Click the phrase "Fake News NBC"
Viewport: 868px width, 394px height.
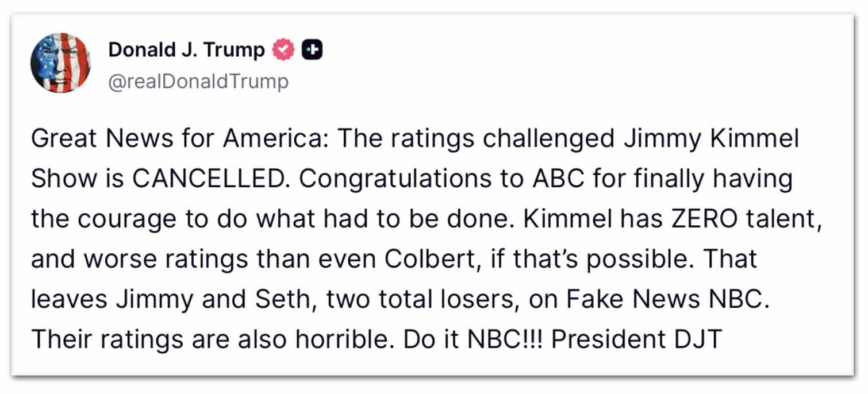[x=667, y=299]
